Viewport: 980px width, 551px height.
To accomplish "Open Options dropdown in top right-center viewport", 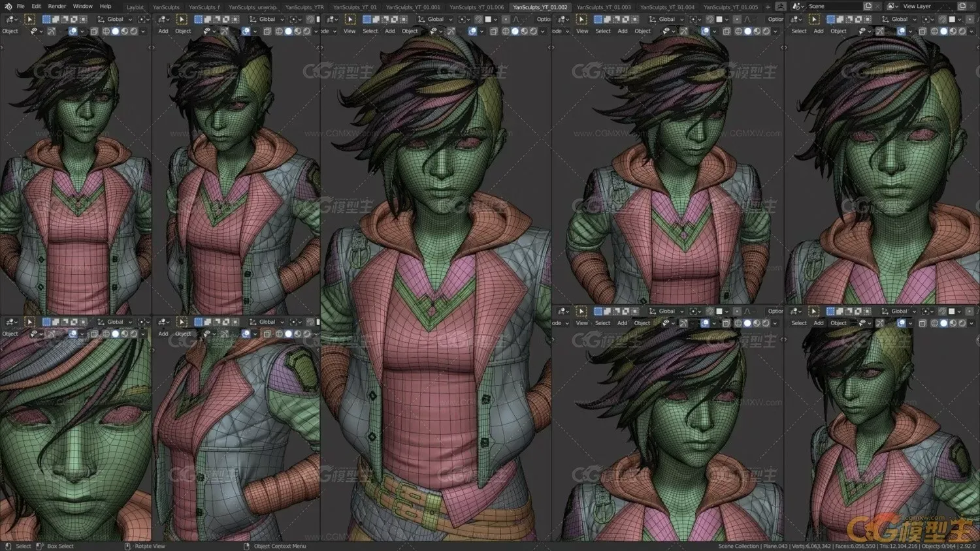I will [776, 20].
